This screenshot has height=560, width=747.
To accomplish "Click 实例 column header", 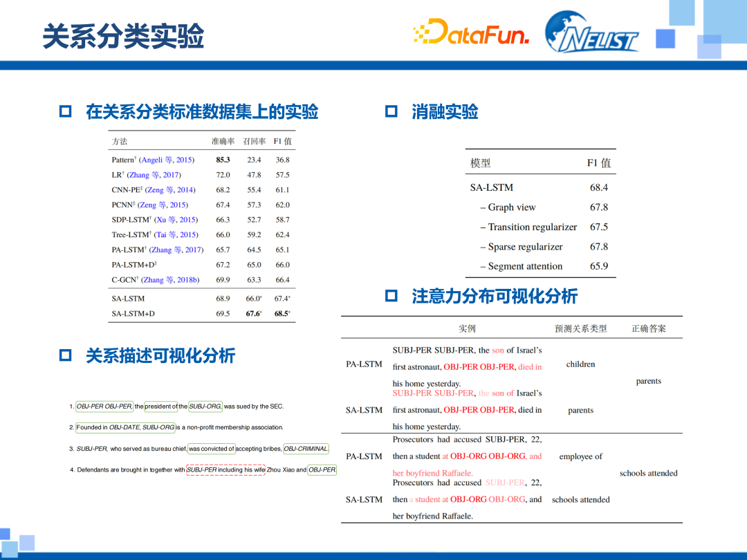I will click(x=467, y=328).
